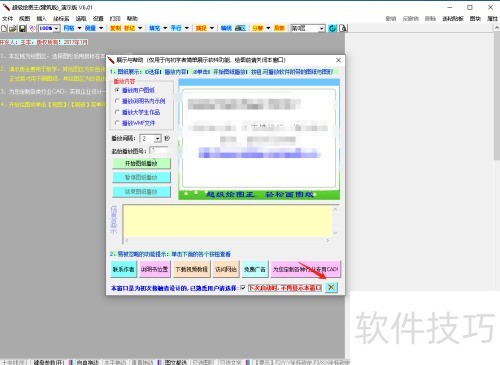500x365 pixels.
Task: Click the pink custom CAD button
Action: (306, 269)
